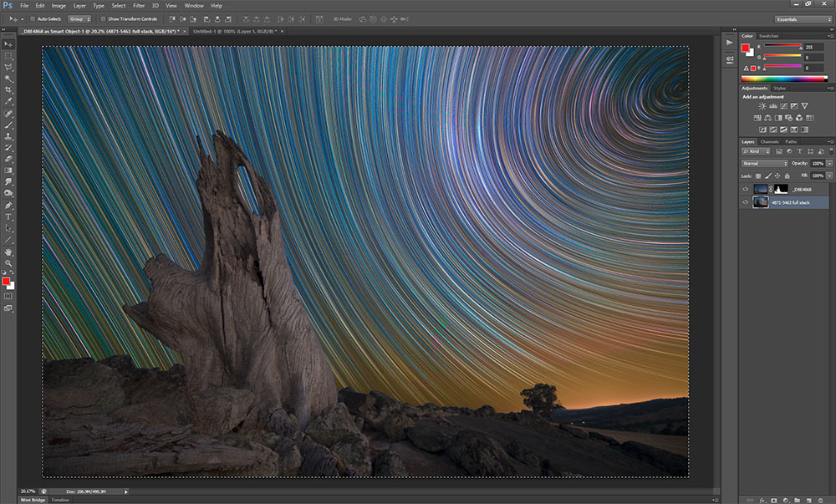This screenshot has height=504, width=836.
Task: Switch to the Swatches tab
Action: tap(768, 36)
